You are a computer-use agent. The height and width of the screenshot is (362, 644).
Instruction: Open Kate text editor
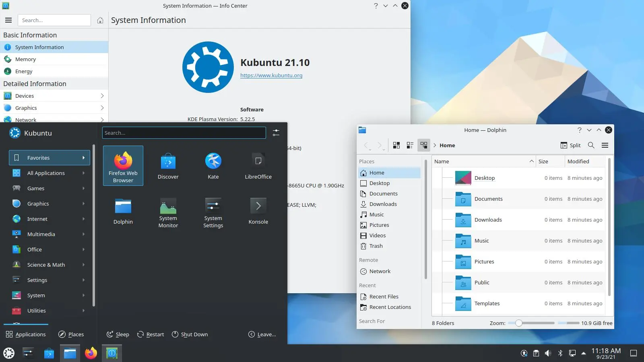click(213, 166)
